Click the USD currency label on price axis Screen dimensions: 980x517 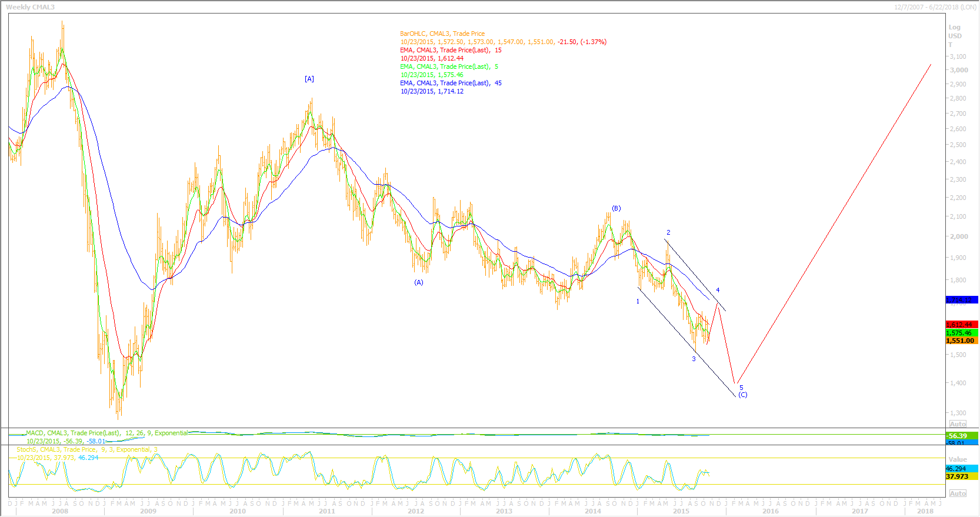click(955, 36)
